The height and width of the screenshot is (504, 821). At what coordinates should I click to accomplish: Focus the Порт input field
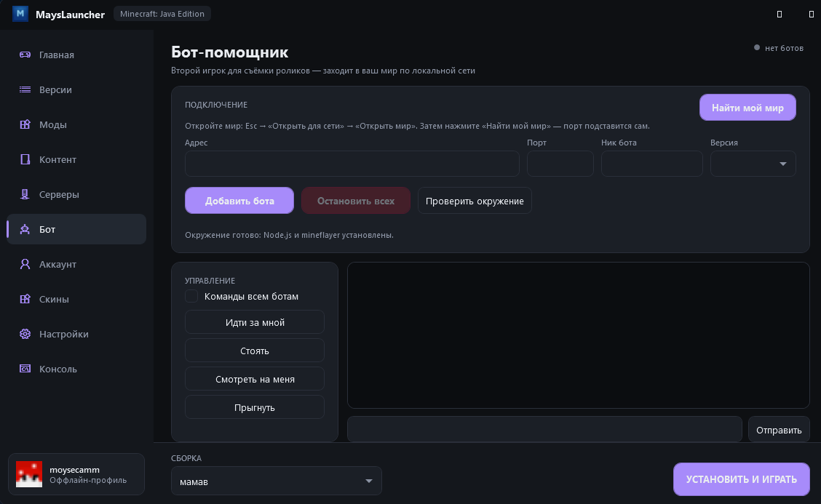coord(560,164)
